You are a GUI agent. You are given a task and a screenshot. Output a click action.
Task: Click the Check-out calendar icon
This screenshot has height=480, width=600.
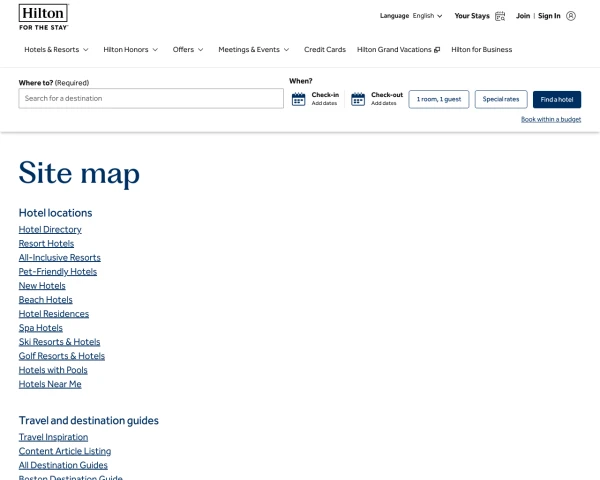(x=358, y=99)
